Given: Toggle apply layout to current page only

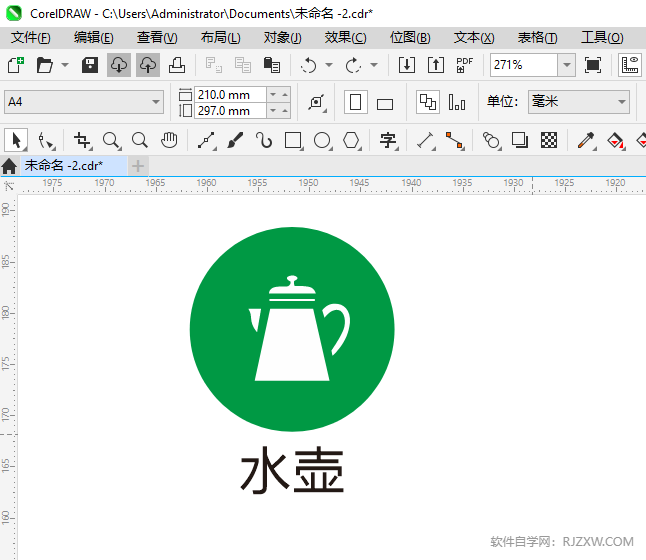Looking at the screenshot, I should [457, 102].
